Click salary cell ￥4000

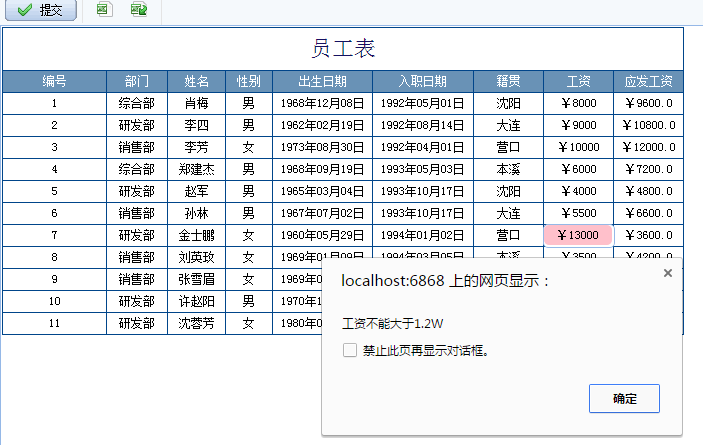(x=578, y=191)
